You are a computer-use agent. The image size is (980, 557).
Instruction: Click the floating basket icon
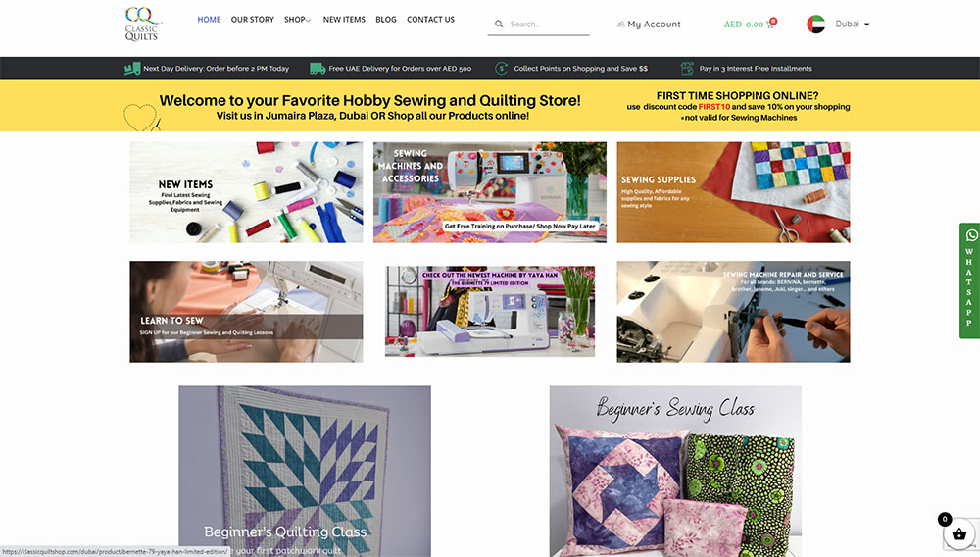tap(958, 534)
